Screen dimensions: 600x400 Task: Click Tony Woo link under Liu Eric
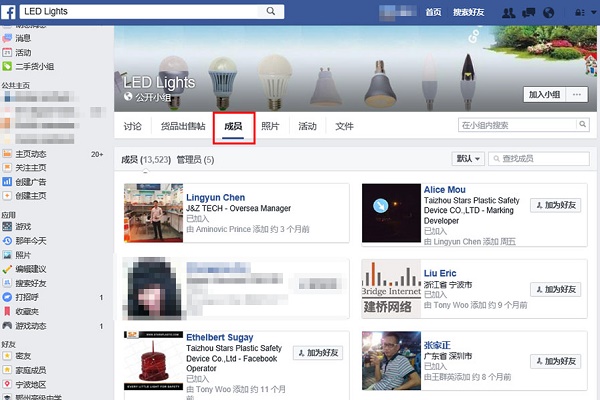coord(451,305)
